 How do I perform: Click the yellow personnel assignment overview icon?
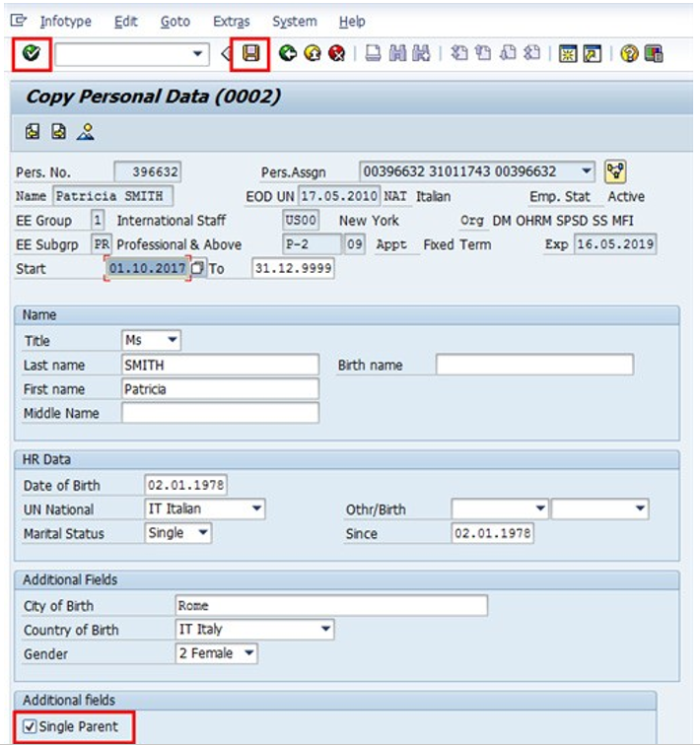(x=615, y=171)
